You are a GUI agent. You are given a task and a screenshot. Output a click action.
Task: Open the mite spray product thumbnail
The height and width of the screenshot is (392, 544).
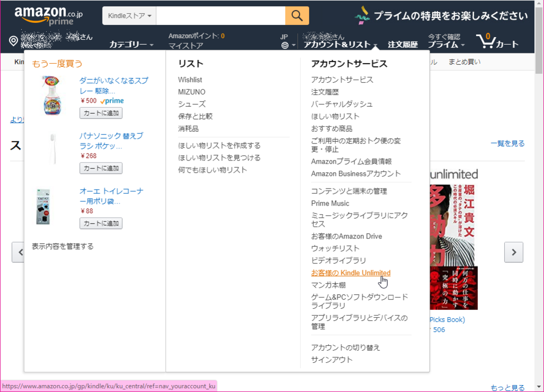coord(52,96)
